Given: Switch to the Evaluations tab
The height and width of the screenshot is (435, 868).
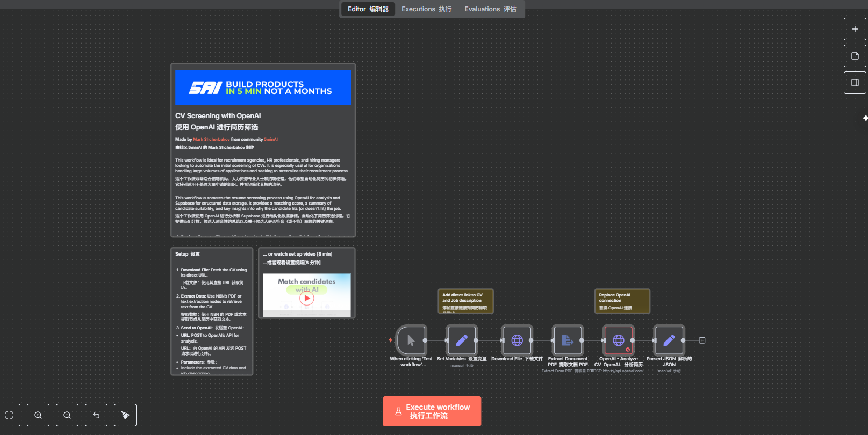Looking at the screenshot, I should (490, 9).
